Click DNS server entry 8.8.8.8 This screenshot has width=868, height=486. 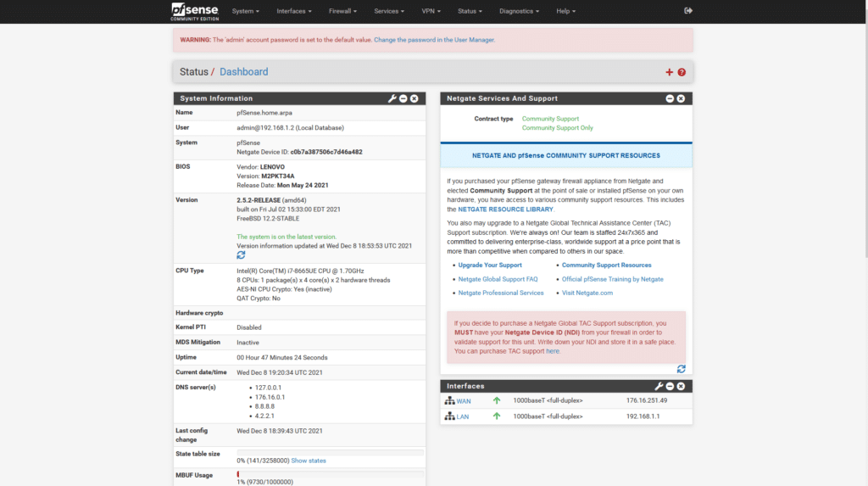pyautogui.click(x=264, y=406)
